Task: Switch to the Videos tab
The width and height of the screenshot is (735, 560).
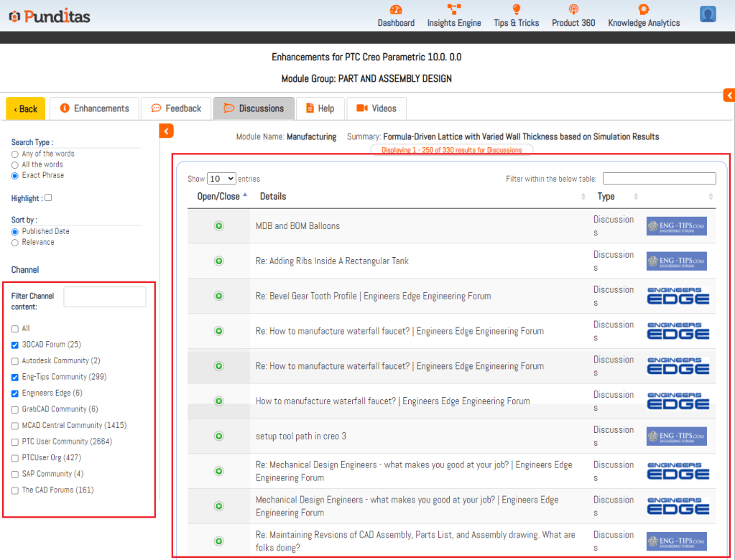Action: click(x=376, y=108)
